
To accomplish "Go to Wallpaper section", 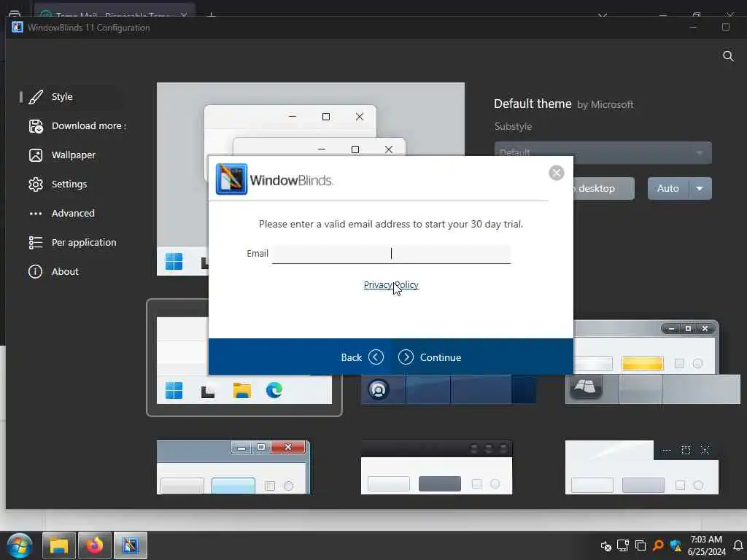I will click(x=74, y=155).
